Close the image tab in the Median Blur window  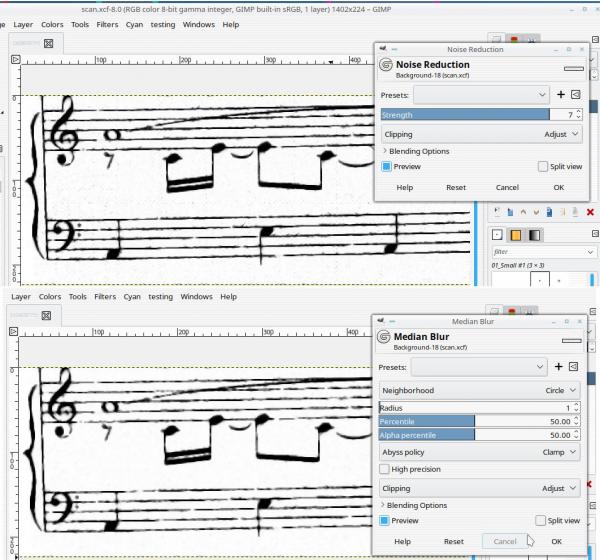[46, 315]
